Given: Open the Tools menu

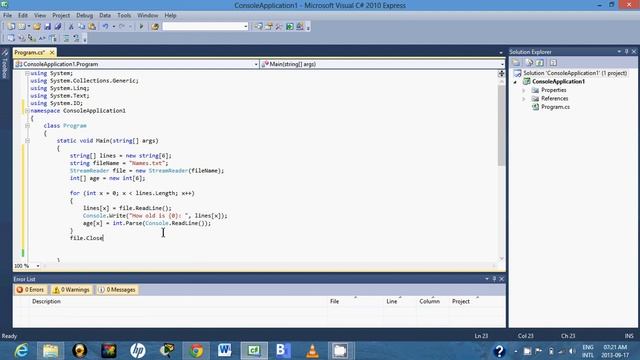Looking at the screenshot, I should click(124, 16).
